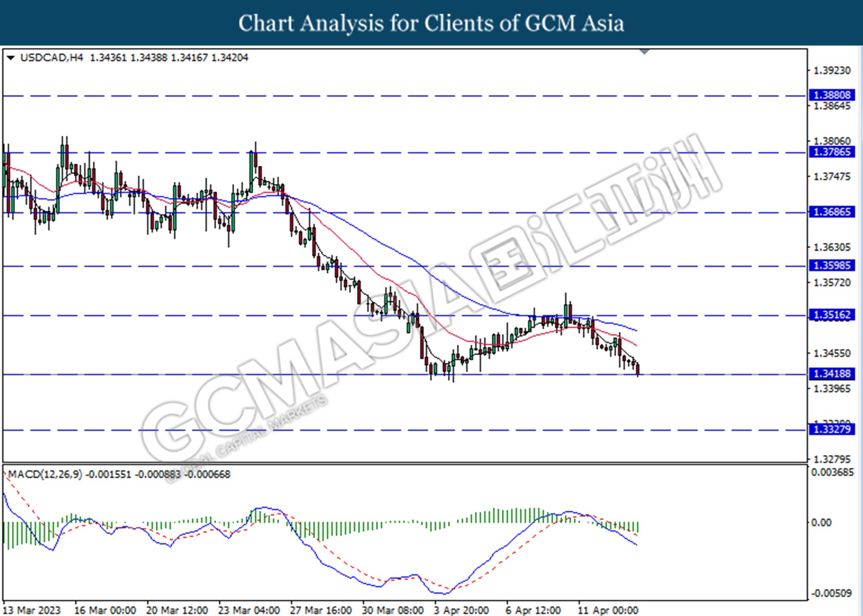Click the MACD 0.003685 scale value

click(x=832, y=472)
